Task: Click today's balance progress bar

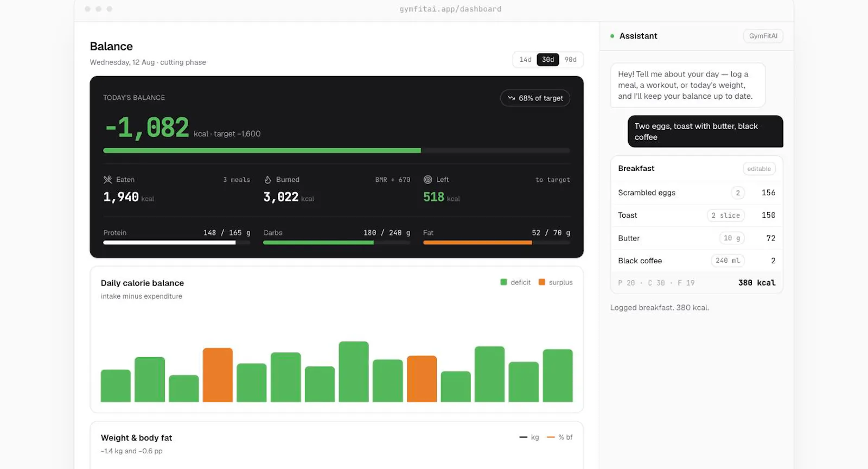Action: click(x=336, y=150)
